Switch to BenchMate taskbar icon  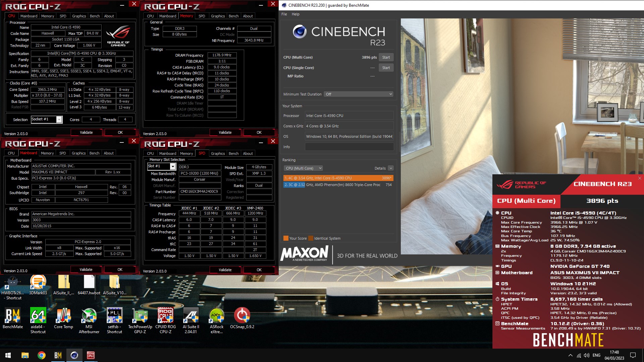pyautogui.click(x=58, y=355)
